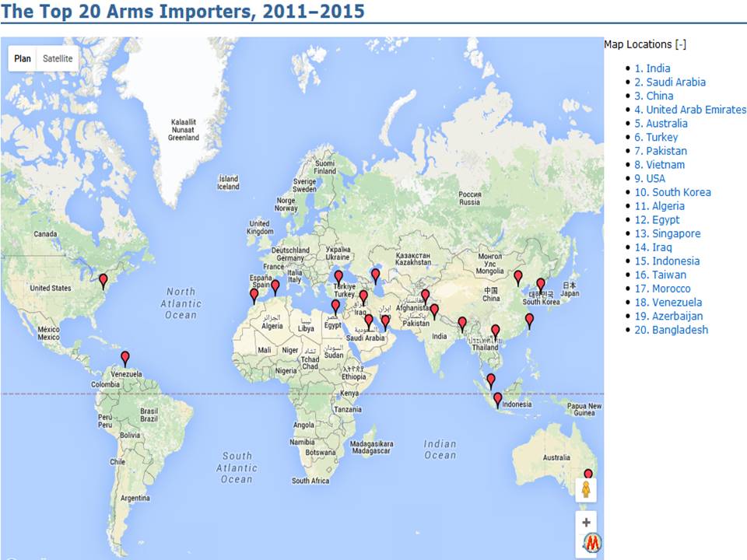Click the '4. United Arab Emirates' link
Viewport: 747px width, 560px height.
pos(690,110)
